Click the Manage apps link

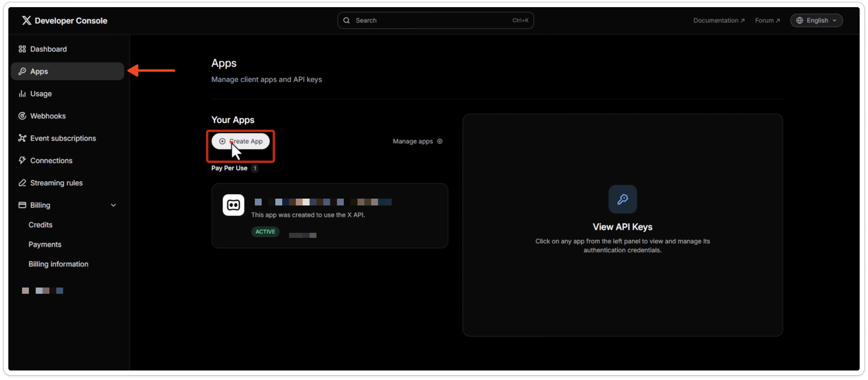coord(418,141)
